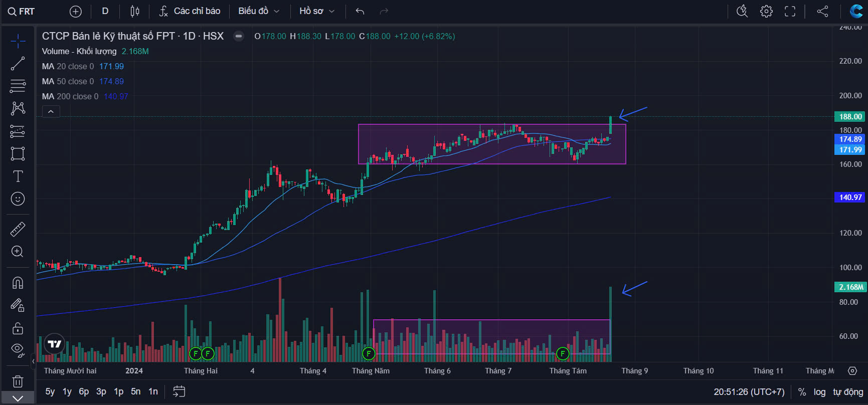Set range to 1p
Viewport: 868px width, 405px height.
118,391
